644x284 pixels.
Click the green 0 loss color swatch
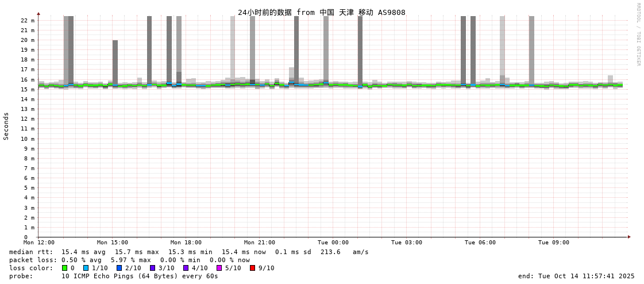(x=64, y=268)
